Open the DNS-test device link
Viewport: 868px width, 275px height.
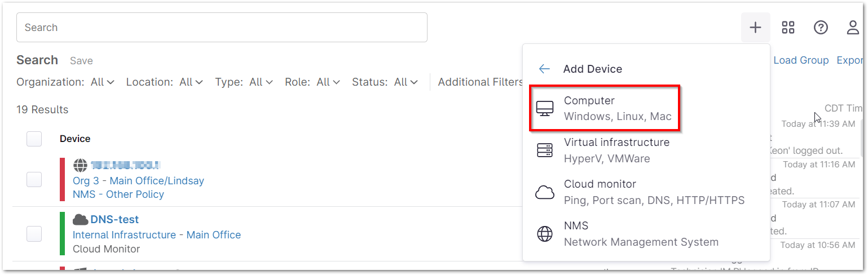pyautogui.click(x=114, y=220)
